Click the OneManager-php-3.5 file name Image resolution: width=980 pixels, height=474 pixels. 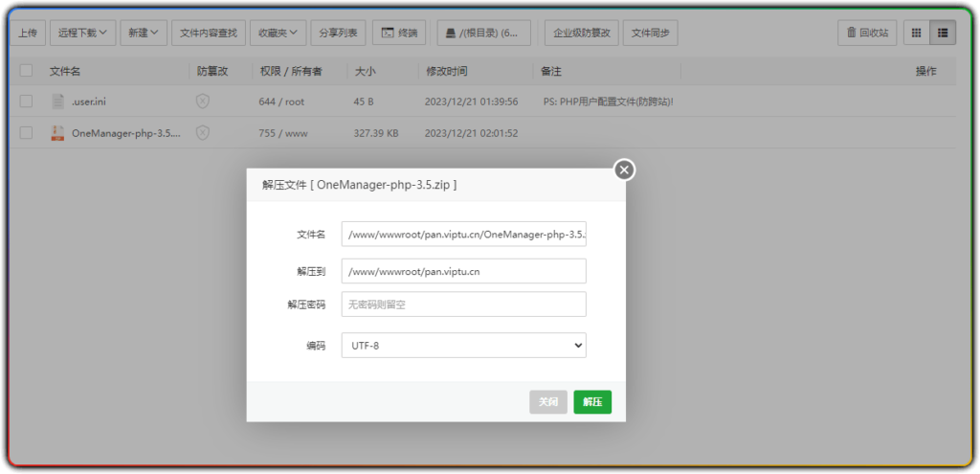126,132
